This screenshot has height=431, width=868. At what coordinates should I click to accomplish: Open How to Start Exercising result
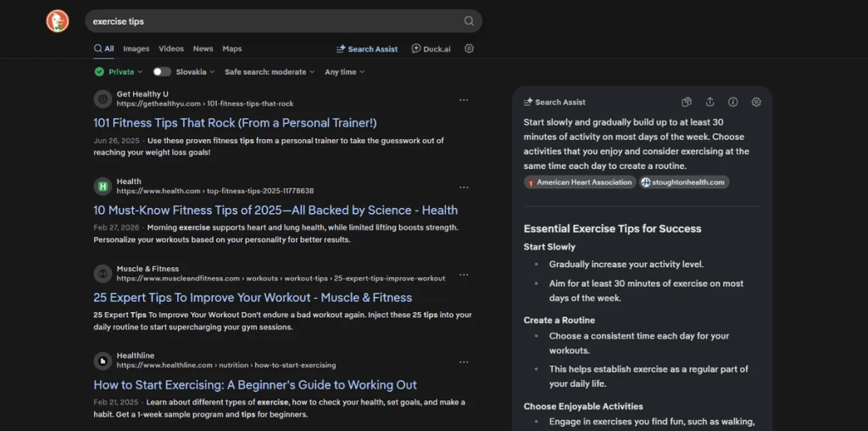point(255,385)
